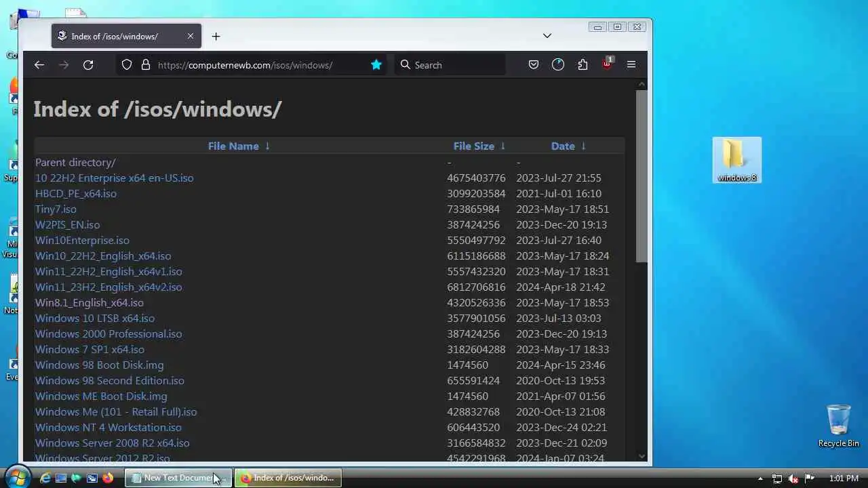Click the Tiny7.iso link
The height and width of the screenshot is (488, 868).
56,209
